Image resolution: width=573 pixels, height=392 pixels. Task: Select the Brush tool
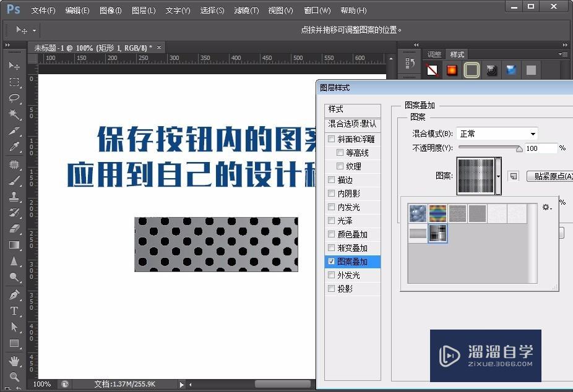click(x=14, y=181)
